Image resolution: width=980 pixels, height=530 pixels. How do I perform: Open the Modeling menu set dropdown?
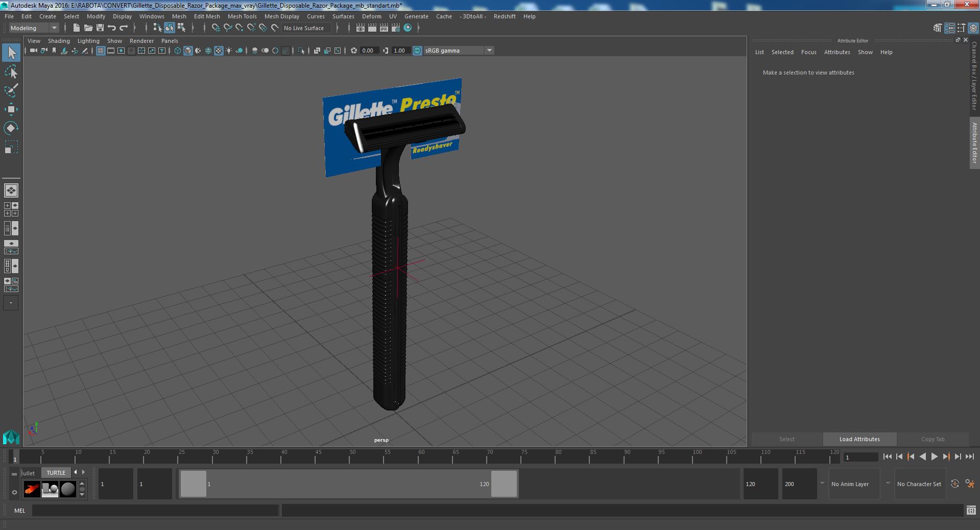pos(34,28)
